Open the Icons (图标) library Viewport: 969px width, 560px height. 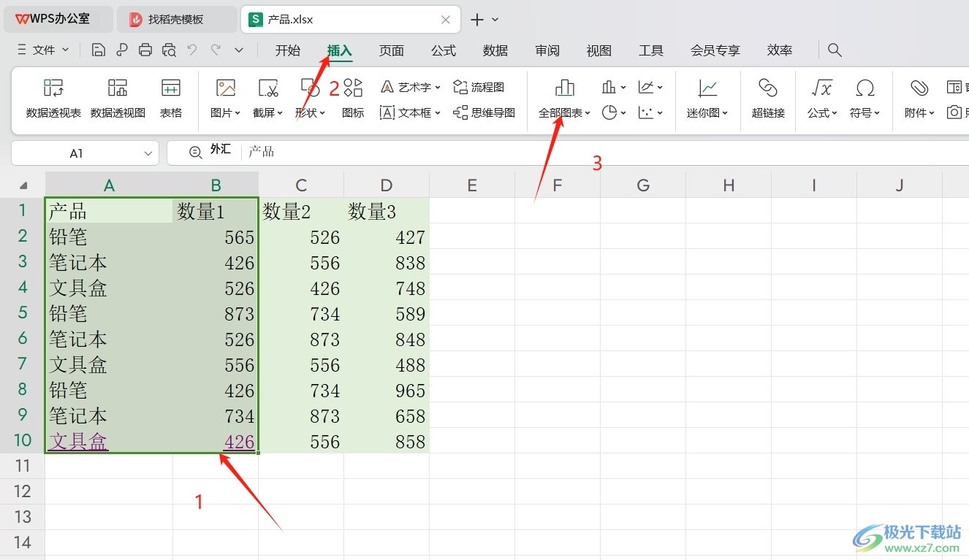pos(353,99)
